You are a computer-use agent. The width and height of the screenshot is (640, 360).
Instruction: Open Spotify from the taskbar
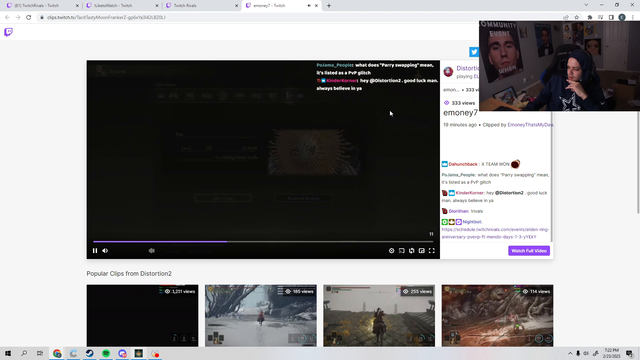(x=106, y=353)
